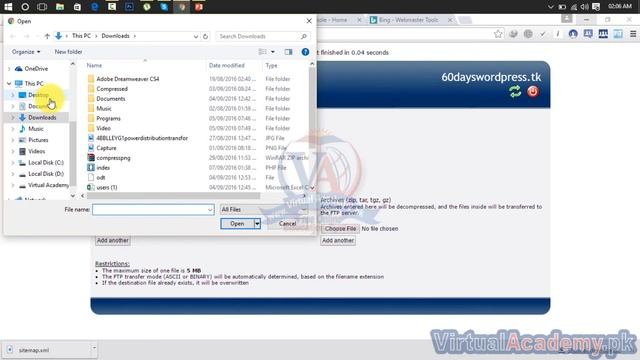This screenshot has height=360, width=640.
Task: Expand the OneDrive tree node
Action: pos(9,69)
